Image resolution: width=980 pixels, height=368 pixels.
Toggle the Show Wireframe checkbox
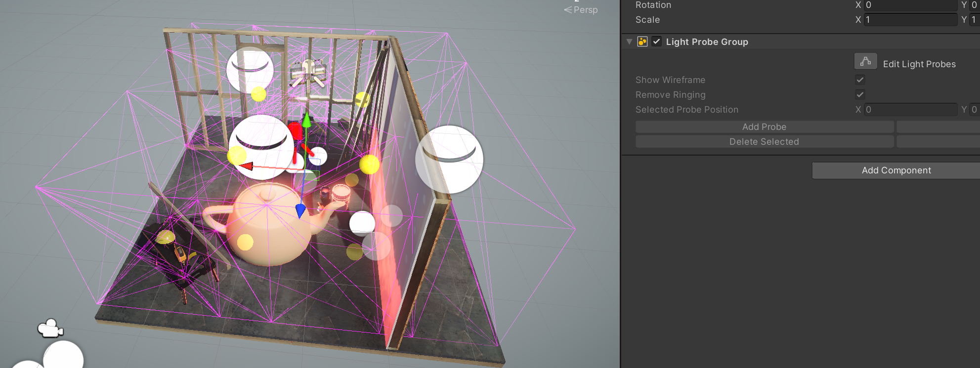point(860,80)
